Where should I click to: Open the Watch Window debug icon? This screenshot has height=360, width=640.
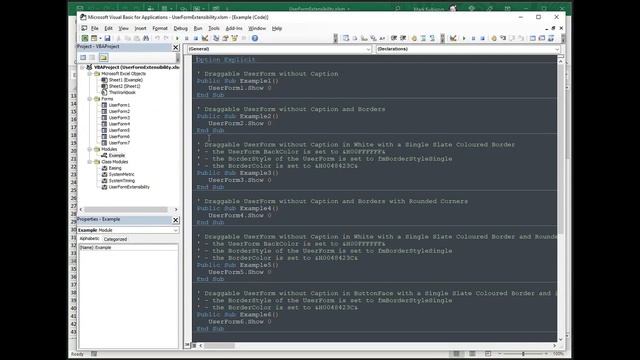point(551,38)
